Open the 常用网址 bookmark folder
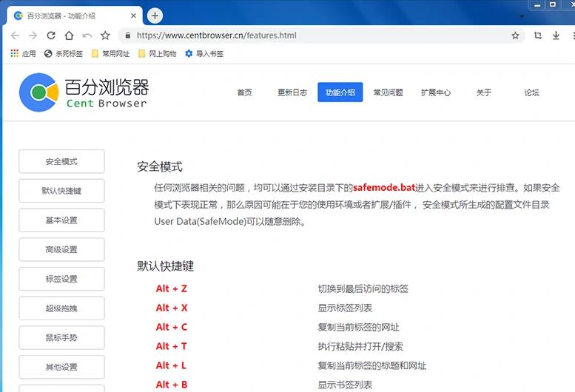 (x=110, y=54)
